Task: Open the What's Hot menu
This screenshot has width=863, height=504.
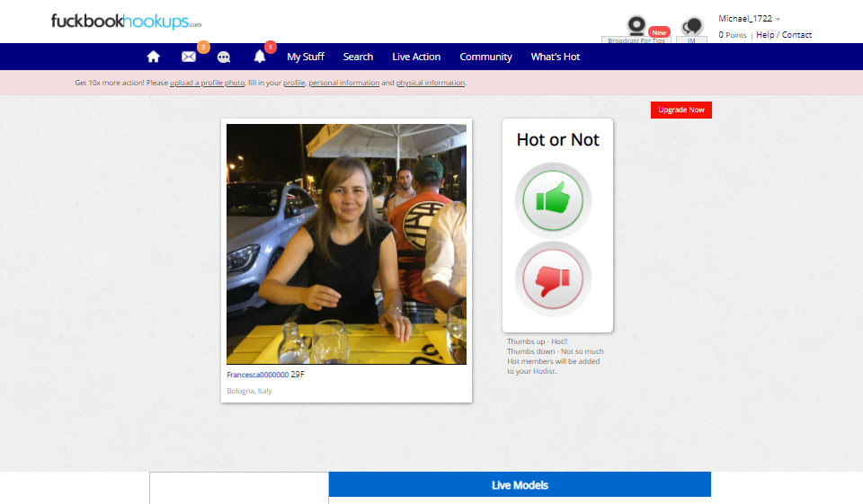Action: pos(556,57)
